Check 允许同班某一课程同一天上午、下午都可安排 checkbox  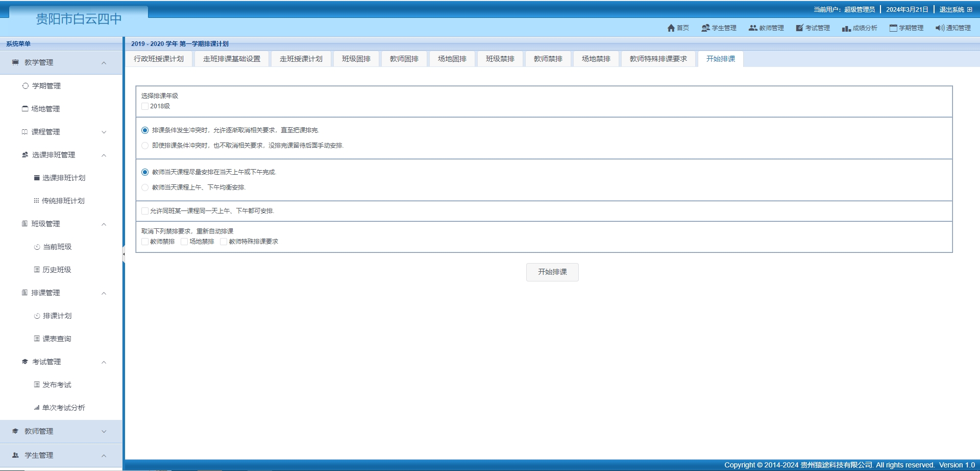[x=145, y=211]
